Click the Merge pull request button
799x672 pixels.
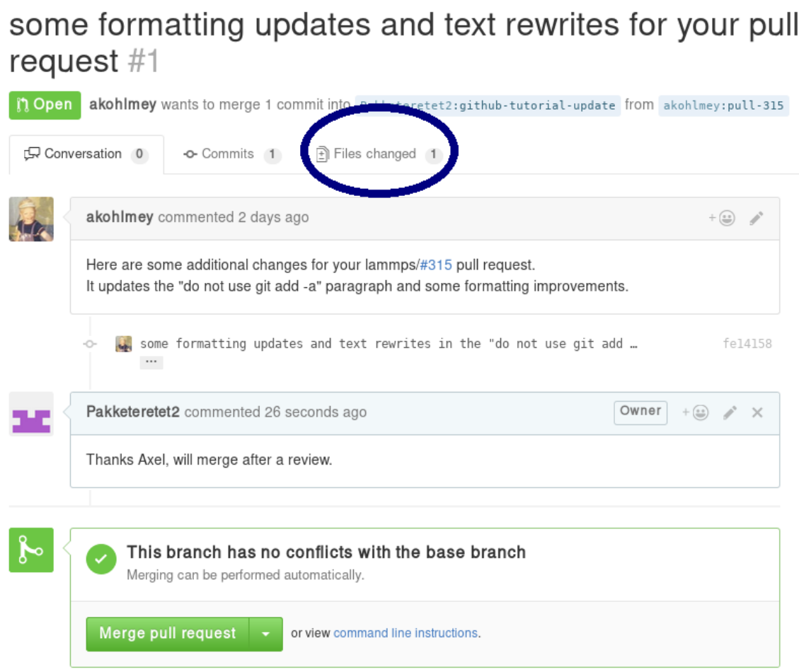click(168, 633)
